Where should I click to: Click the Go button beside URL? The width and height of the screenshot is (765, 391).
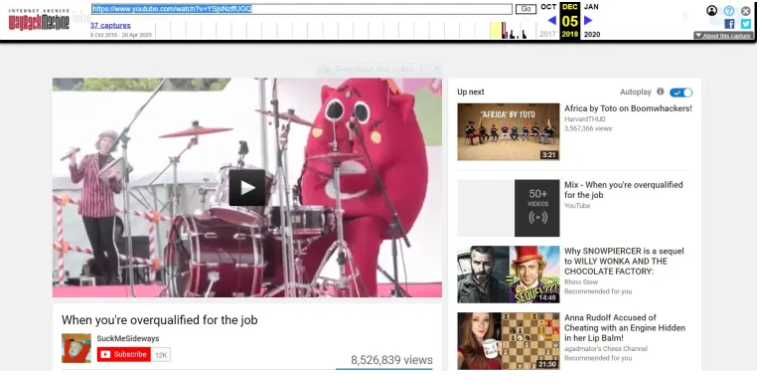point(526,9)
